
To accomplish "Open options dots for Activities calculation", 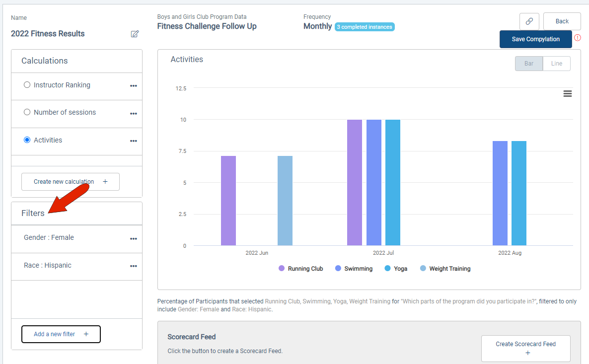I will 134,141.
